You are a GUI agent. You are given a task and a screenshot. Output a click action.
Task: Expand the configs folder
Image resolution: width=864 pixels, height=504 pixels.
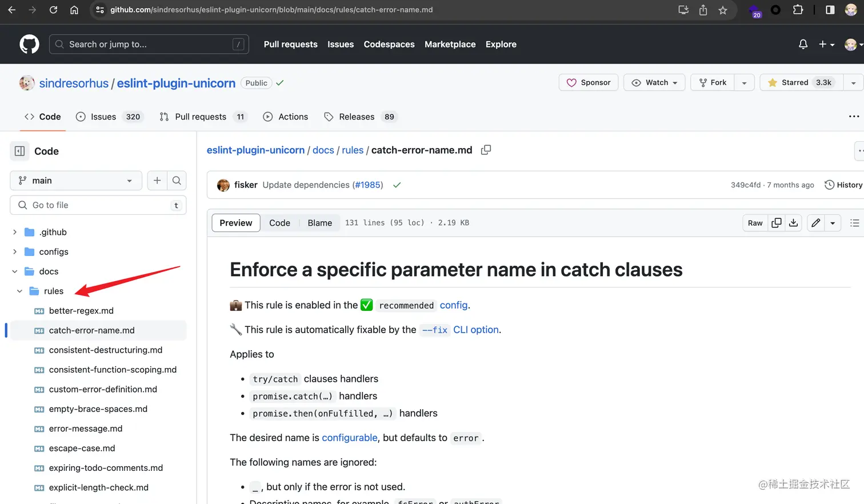click(14, 251)
